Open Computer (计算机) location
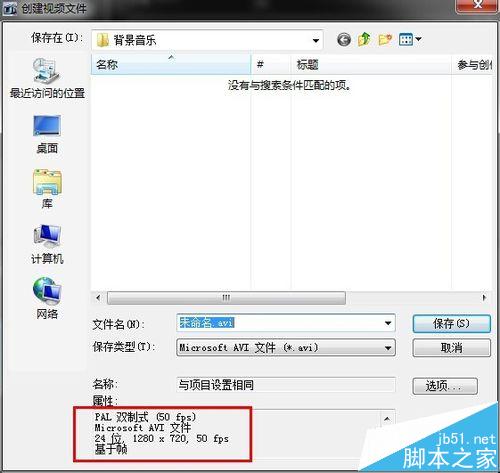The height and width of the screenshot is (473, 500). [x=47, y=244]
